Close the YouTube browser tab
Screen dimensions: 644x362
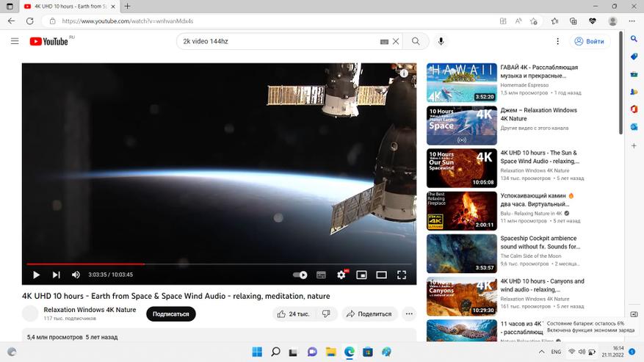113,7
